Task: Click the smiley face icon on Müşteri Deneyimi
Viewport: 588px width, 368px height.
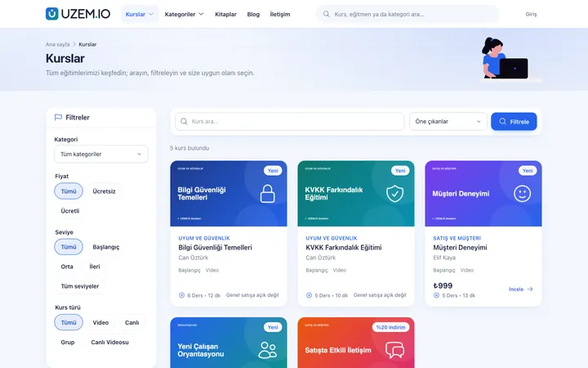Action: click(x=522, y=194)
